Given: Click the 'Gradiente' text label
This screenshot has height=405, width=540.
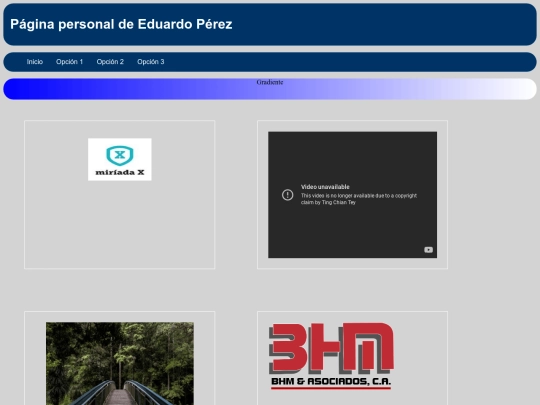Looking at the screenshot, I should click(270, 82).
